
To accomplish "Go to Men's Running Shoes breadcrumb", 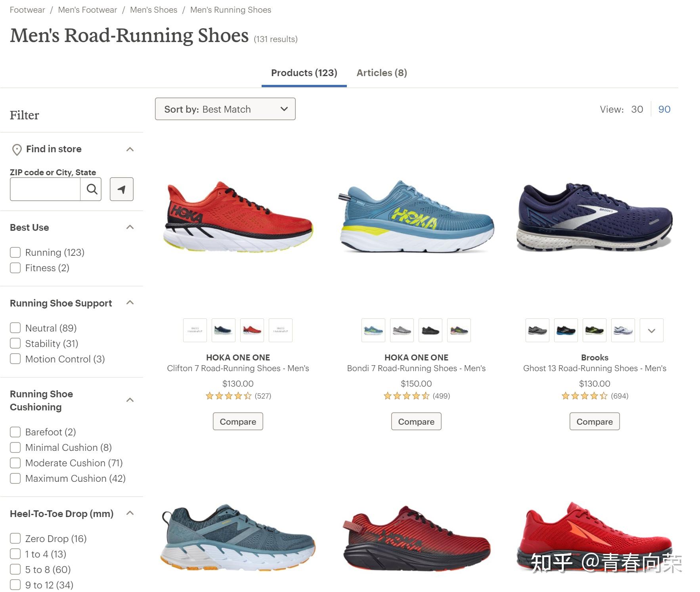I will pyautogui.click(x=231, y=10).
